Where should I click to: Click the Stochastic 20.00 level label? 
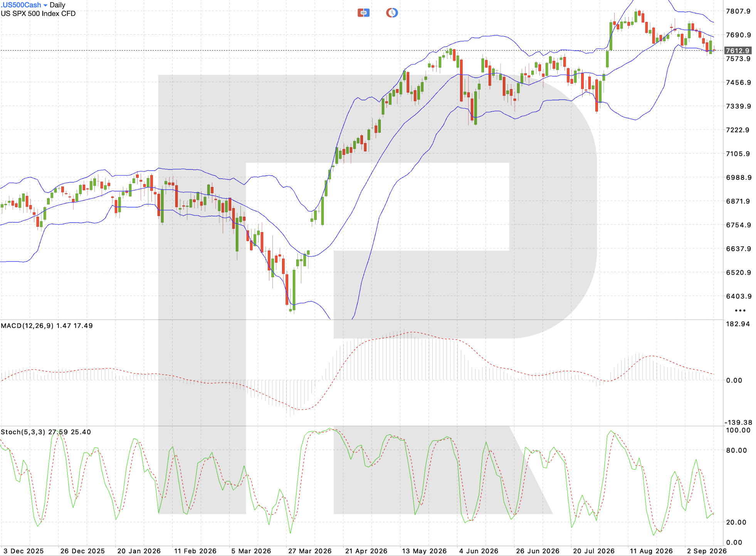[x=736, y=522]
